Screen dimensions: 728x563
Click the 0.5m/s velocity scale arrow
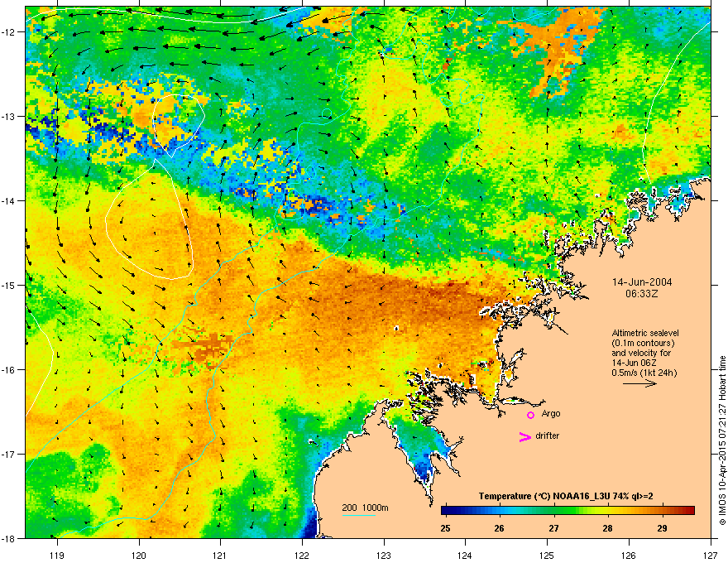pyautogui.click(x=639, y=383)
